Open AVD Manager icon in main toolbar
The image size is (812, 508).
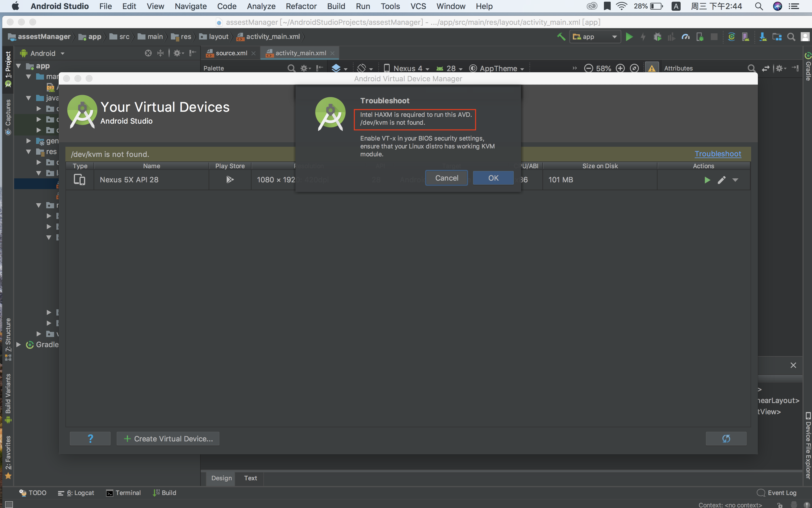745,37
